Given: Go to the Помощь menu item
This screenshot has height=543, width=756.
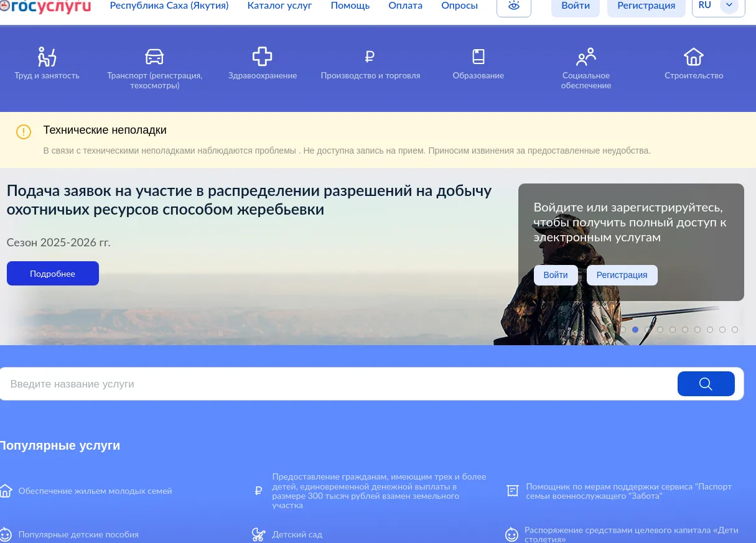Looking at the screenshot, I should [350, 6].
